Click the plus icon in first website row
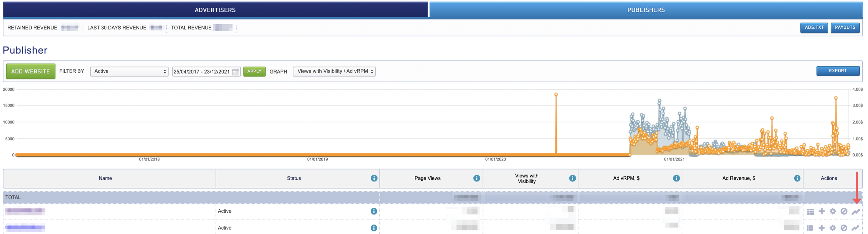 (x=822, y=211)
